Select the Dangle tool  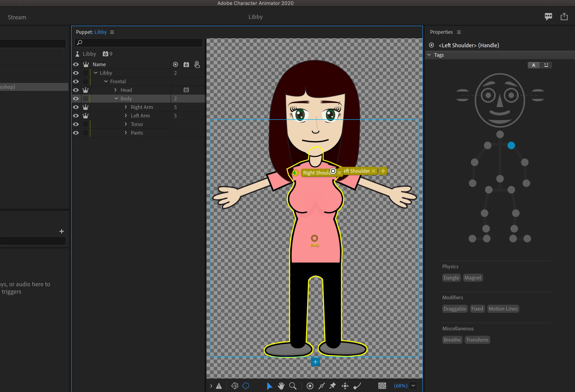357,386
